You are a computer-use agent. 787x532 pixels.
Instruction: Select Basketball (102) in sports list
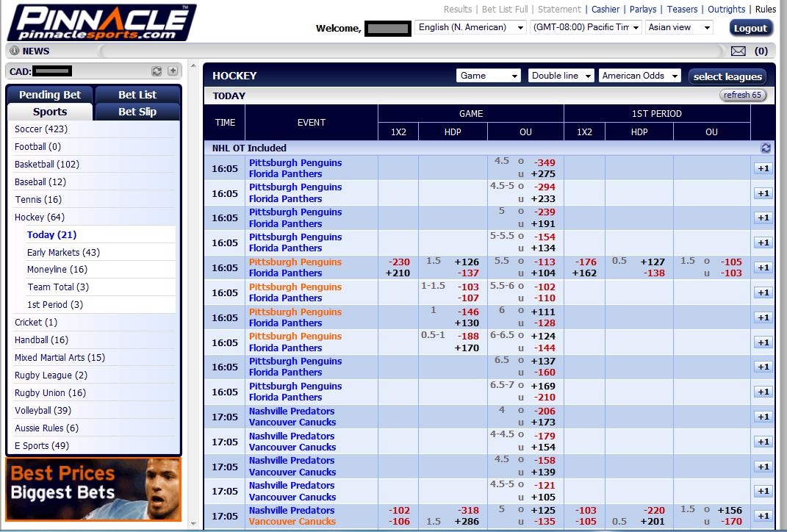(47, 164)
